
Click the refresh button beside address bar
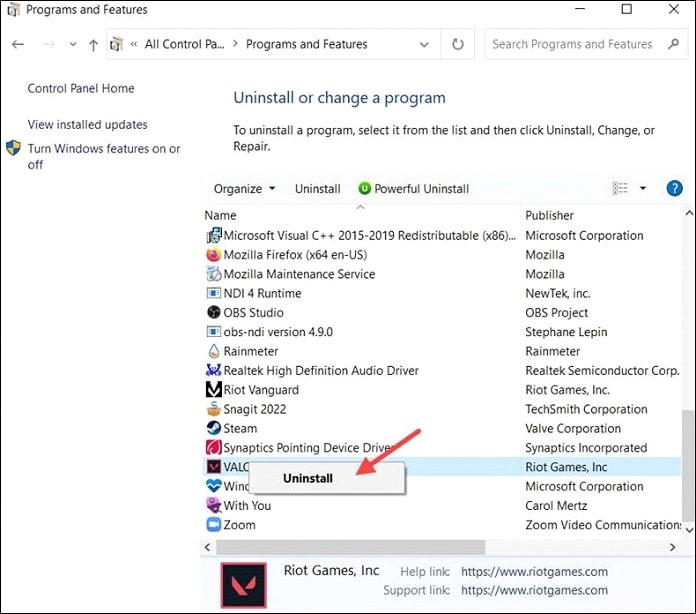[458, 44]
